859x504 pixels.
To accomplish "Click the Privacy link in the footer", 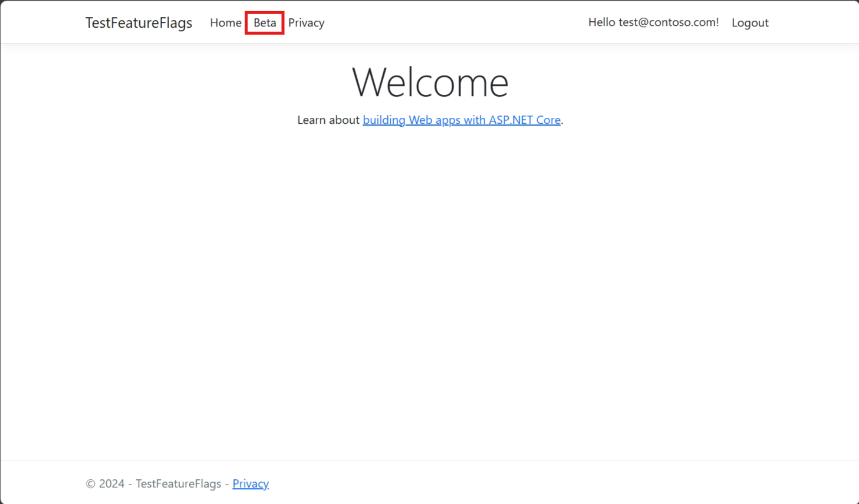I will pyautogui.click(x=251, y=483).
